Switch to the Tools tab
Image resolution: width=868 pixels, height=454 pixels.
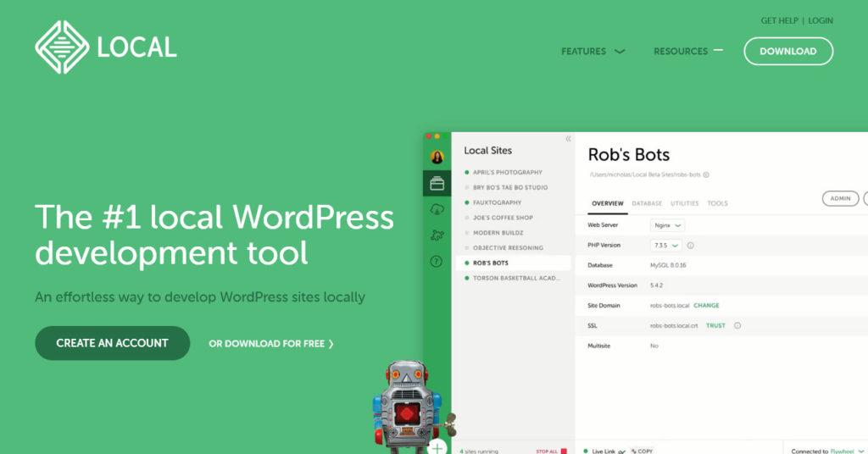click(x=717, y=203)
